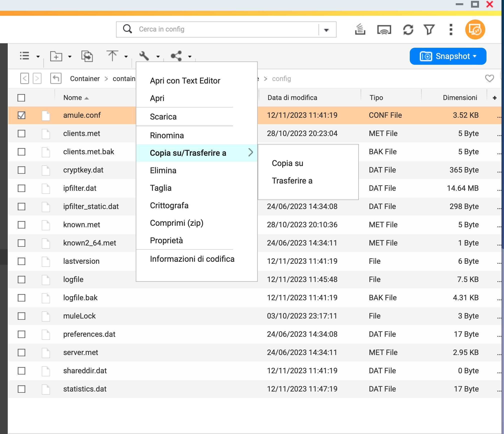504x434 pixels.
Task: Toggle the select-all header checkbox
Action: [21, 98]
